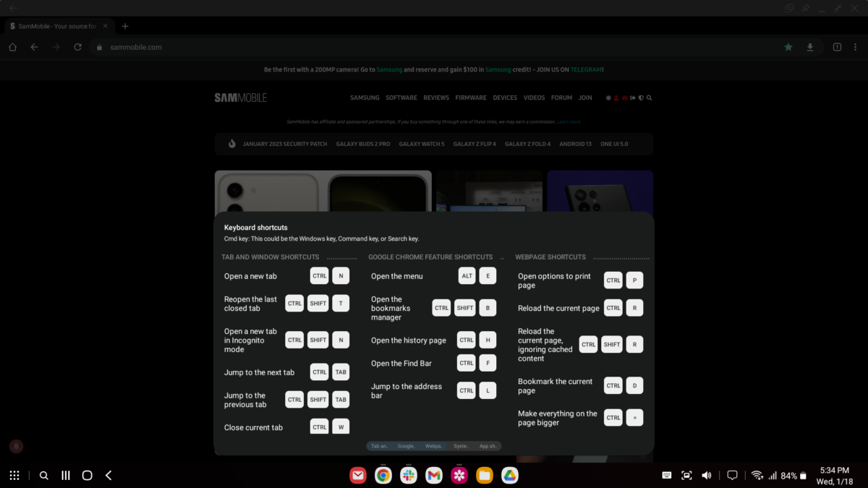Viewport: 868px width, 488px height.
Task: Reload the page with the refresh icon
Action: (x=77, y=47)
